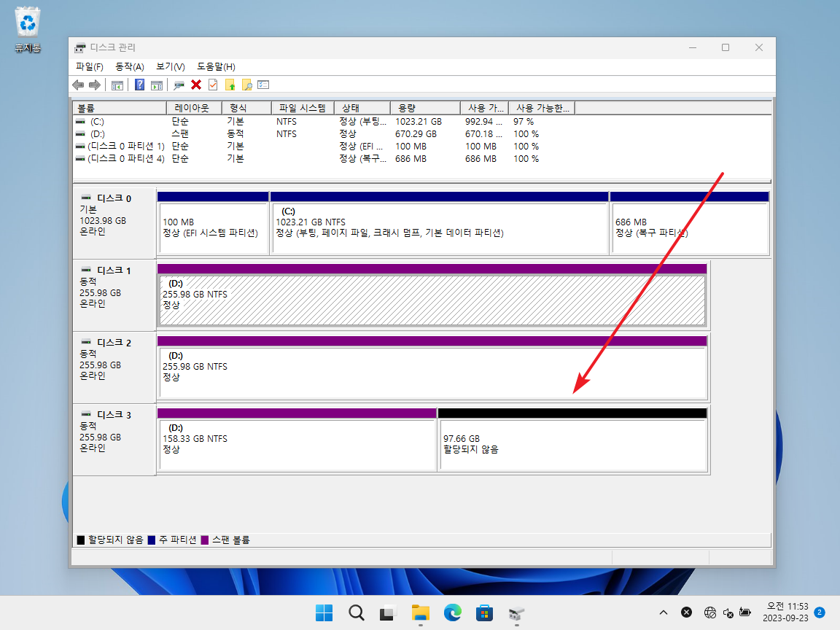Image resolution: width=840 pixels, height=630 pixels.
Task: Click the properties checkmark document icon
Action: [x=213, y=85]
